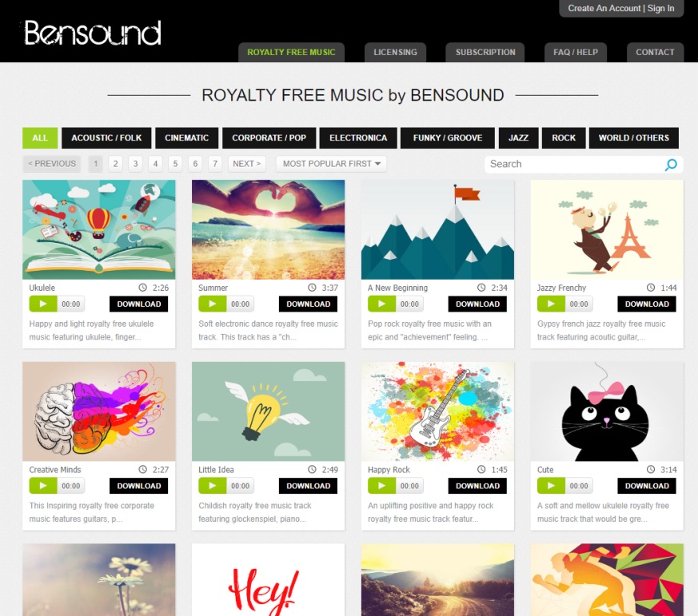
Task: Download the Summer track
Action: click(x=308, y=304)
